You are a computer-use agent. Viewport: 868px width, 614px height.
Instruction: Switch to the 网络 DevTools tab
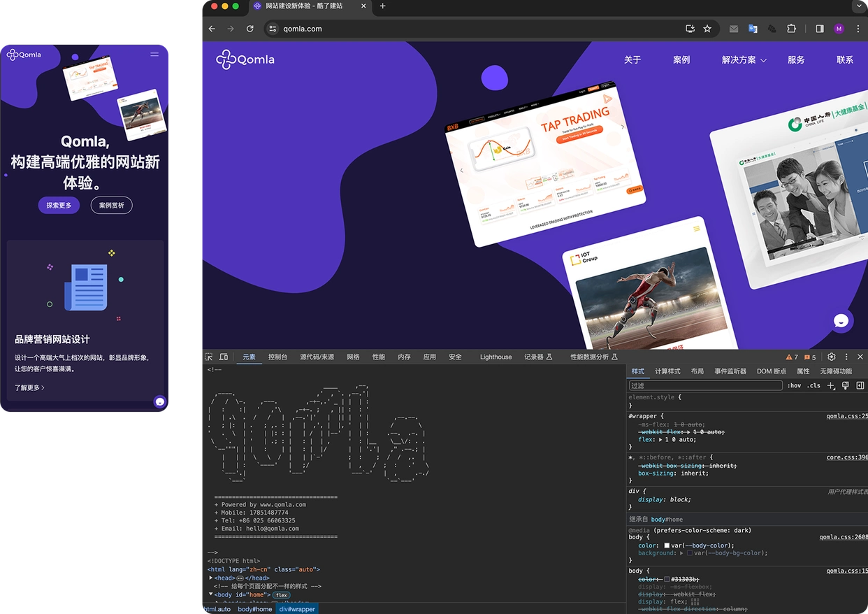(x=354, y=357)
